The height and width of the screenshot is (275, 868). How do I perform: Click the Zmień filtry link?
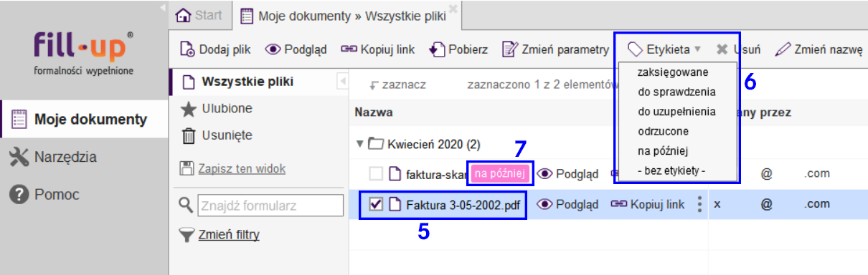tap(228, 234)
